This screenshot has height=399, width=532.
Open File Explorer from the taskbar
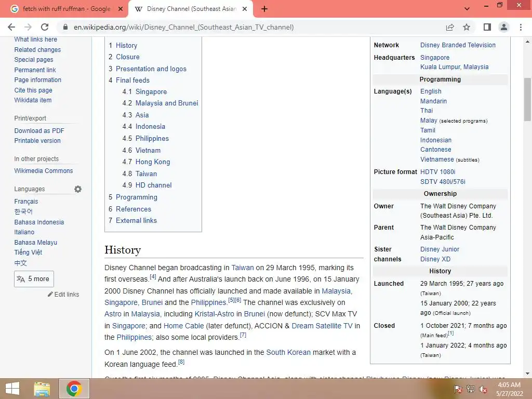click(x=42, y=389)
